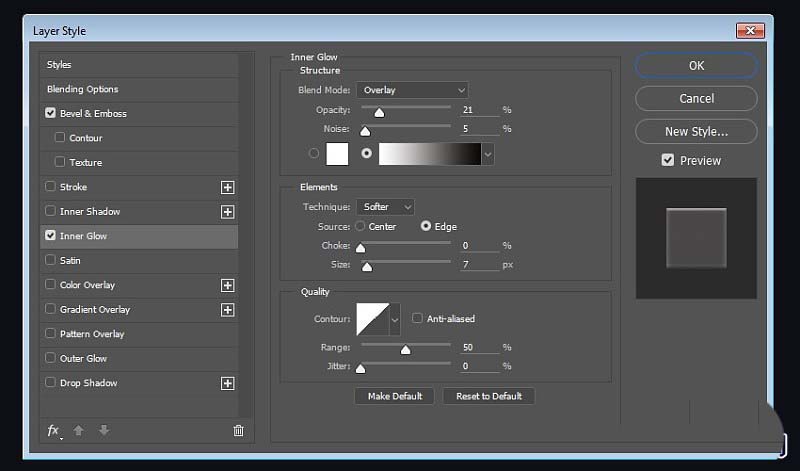Select the Outer Glow row label
The width and height of the screenshot is (800, 471).
(x=83, y=359)
